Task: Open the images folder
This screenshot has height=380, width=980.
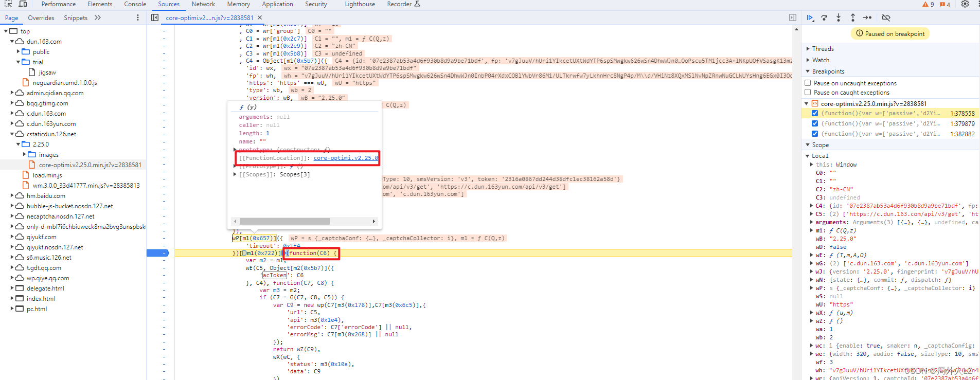Action: click(x=49, y=154)
